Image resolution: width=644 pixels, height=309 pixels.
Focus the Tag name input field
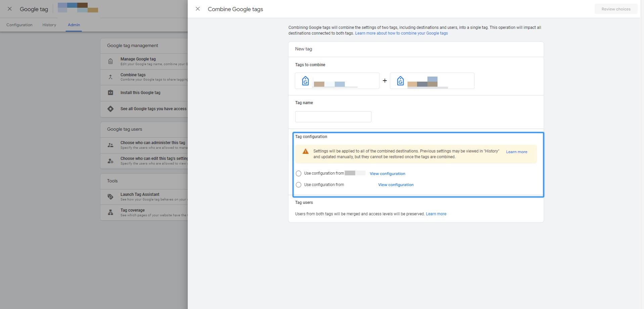coord(333,117)
